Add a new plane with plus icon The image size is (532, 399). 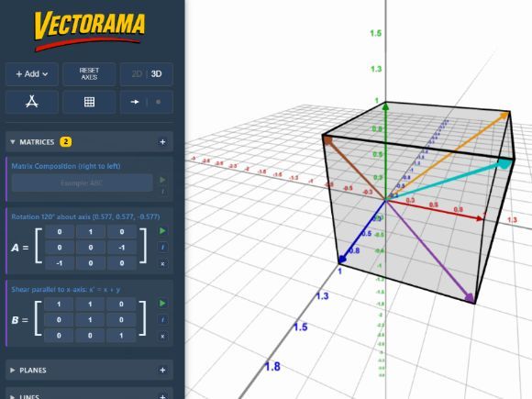162,371
